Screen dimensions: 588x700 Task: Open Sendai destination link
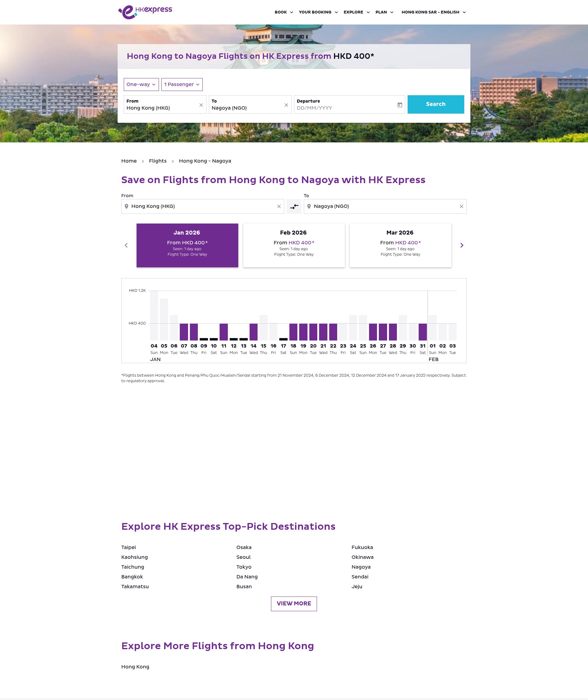(x=360, y=577)
